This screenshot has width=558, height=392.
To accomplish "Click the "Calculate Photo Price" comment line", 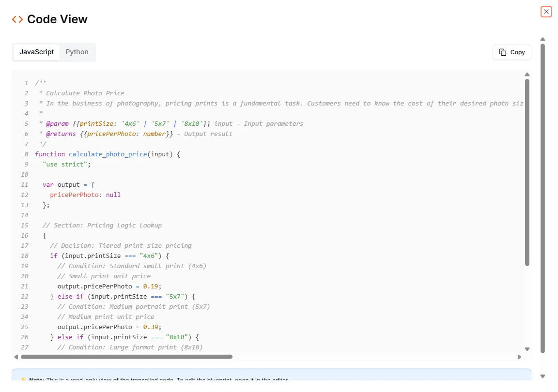I will pyautogui.click(x=81, y=93).
